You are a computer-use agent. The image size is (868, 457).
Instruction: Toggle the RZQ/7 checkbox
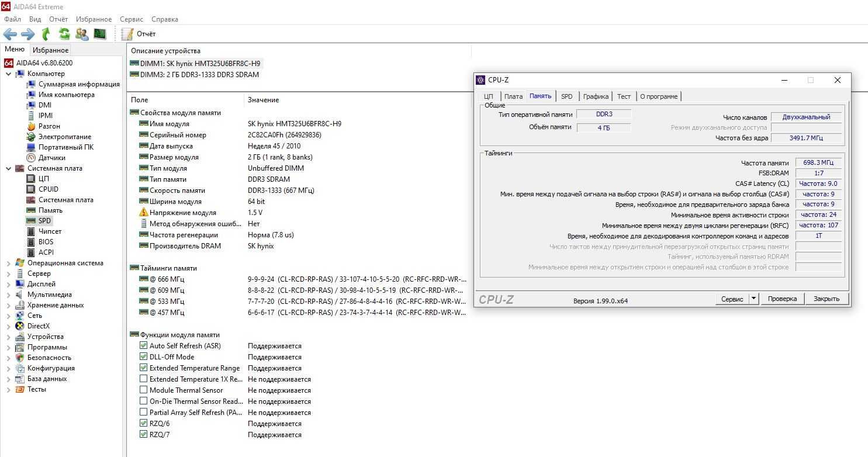tap(144, 435)
